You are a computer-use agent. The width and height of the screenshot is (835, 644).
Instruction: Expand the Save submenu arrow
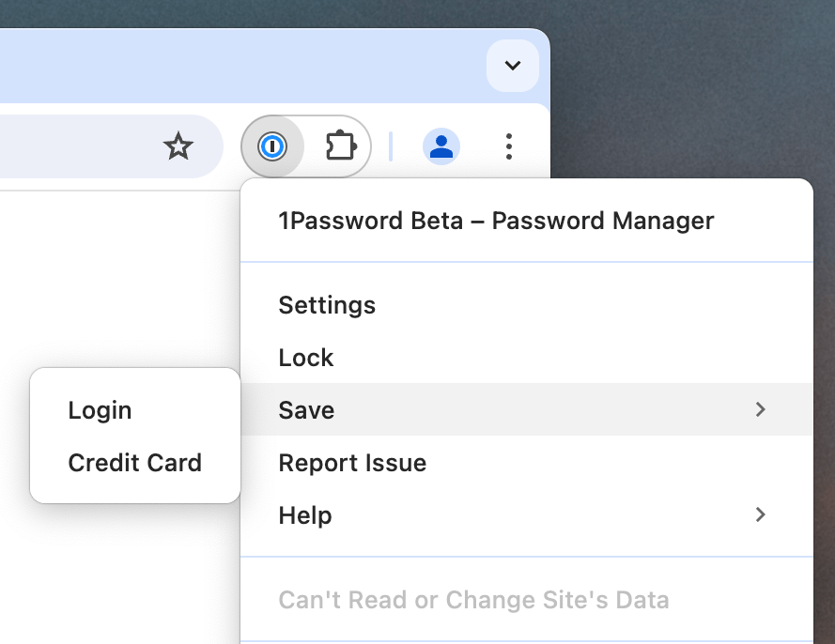(x=762, y=410)
